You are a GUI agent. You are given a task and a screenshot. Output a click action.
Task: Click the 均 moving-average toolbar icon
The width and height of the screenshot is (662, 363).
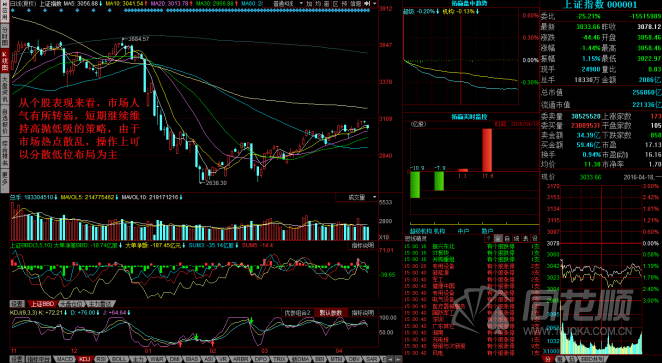[317, 3]
